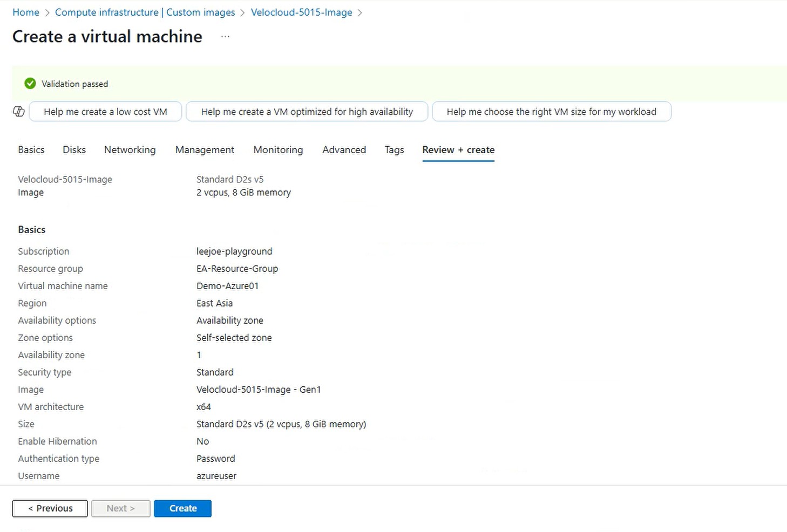Open the ellipsis menu next to page title
This screenshot has height=532, width=787.
[225, 37]
